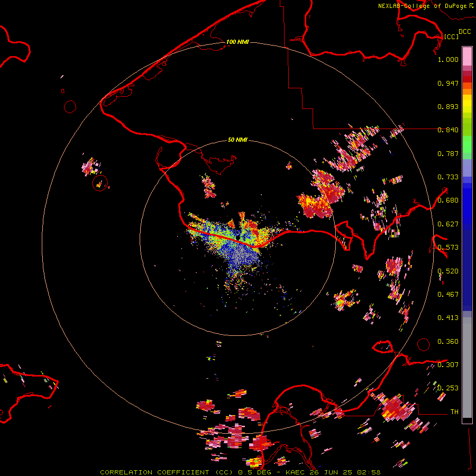Click the 0.680 color scale value
This screenshot has width=476, height=476.
point(448,200)
